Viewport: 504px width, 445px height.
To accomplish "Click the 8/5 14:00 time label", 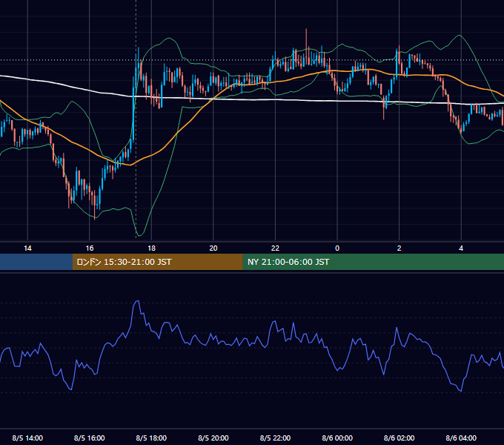I will [27, 438].
